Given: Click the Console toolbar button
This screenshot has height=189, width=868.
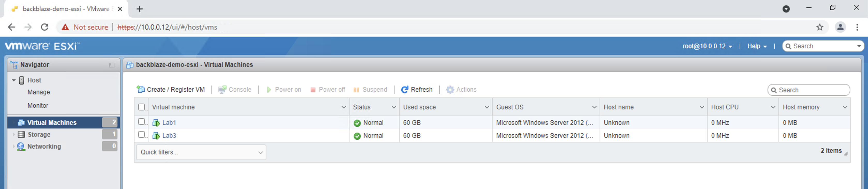Looking at the screenshot, I should (235, 89).
